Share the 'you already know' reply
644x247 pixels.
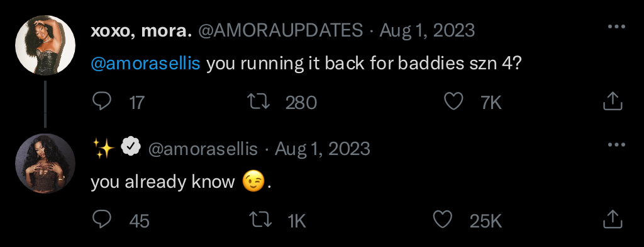pyautogui.click(x=613, y=220)
